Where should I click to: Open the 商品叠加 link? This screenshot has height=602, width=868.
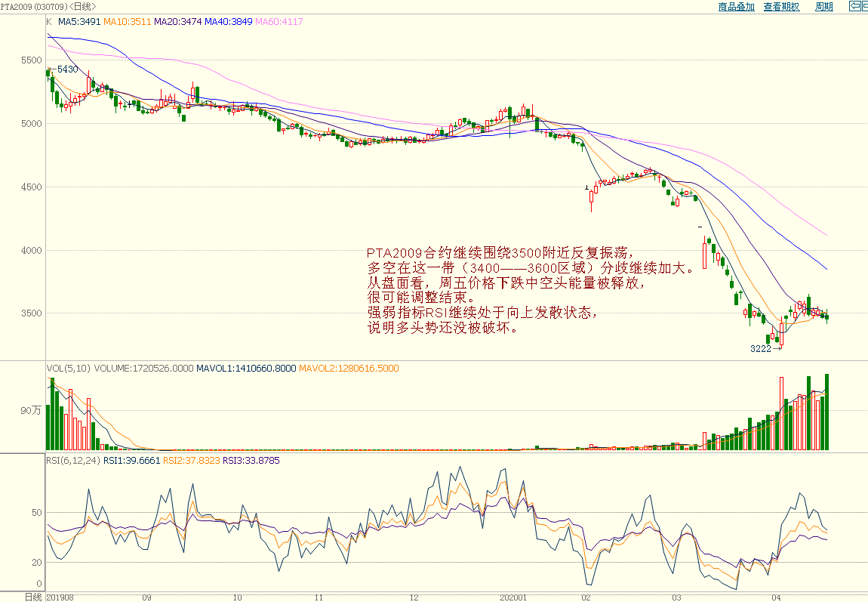tap(736, 7)
